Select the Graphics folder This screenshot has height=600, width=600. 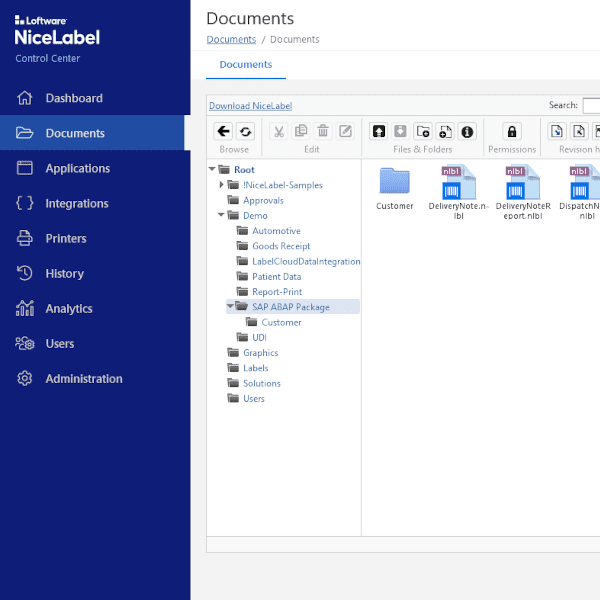click(x=261, y=352)
